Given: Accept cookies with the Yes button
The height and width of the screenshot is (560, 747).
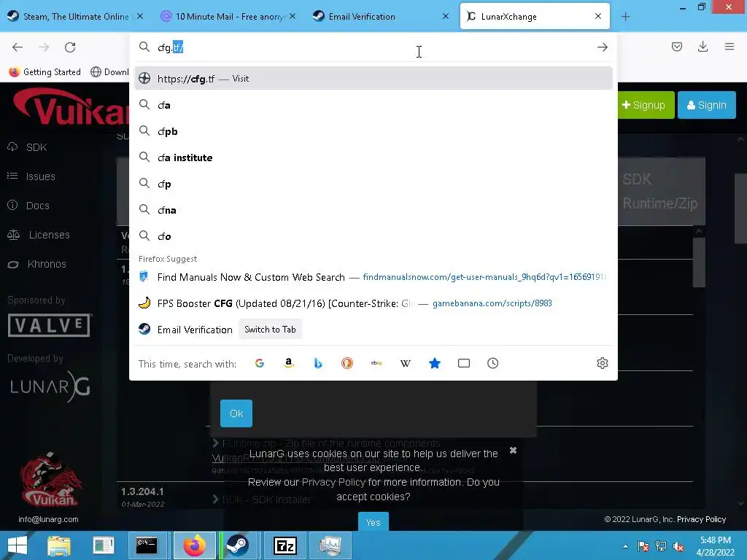Looking at the screenshot, I should pyautogui.click(x=373, y=522).
